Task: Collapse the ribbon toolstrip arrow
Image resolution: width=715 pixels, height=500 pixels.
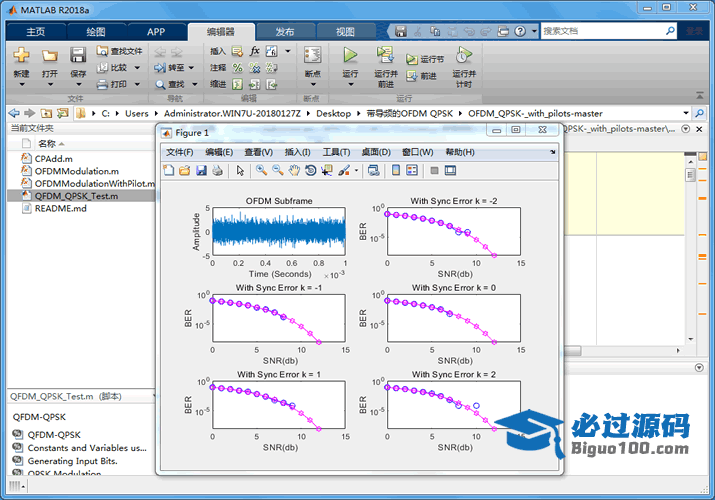Action: [x=699, y=95]
